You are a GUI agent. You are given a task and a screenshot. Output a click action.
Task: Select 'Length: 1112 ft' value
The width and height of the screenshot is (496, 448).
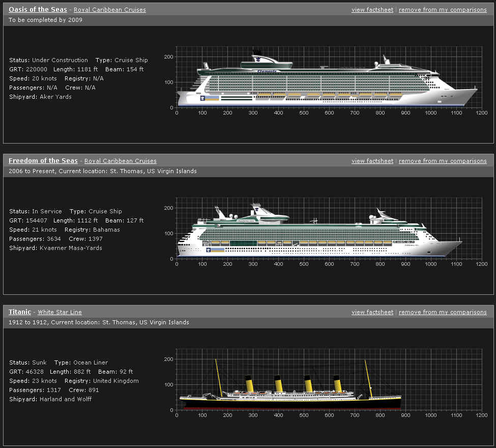[75, 220]
